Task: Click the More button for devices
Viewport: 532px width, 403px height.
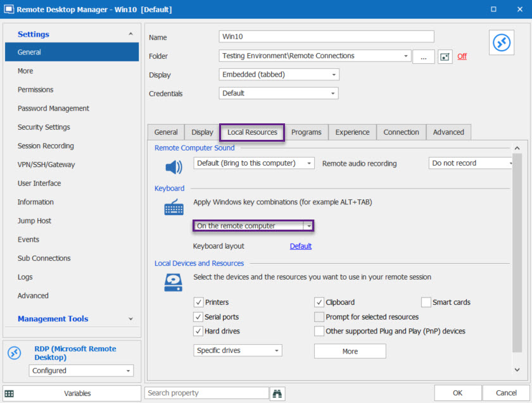Action: pyautogui.click(x=350, y=351)
